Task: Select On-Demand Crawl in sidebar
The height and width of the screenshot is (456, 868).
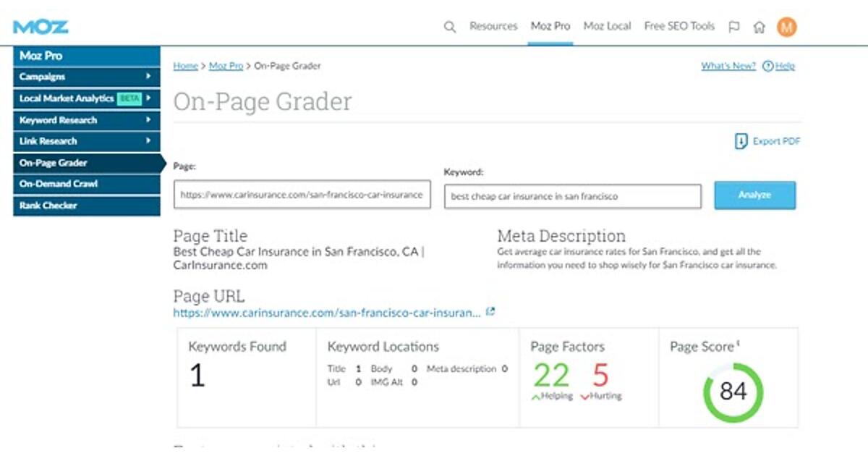Action: [87, 184]
